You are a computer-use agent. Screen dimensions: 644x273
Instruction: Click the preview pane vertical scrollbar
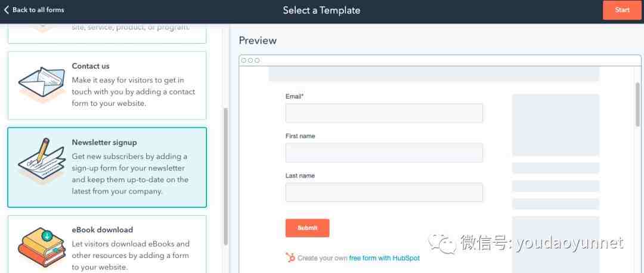pyautogui.click(x=638, y=104)
